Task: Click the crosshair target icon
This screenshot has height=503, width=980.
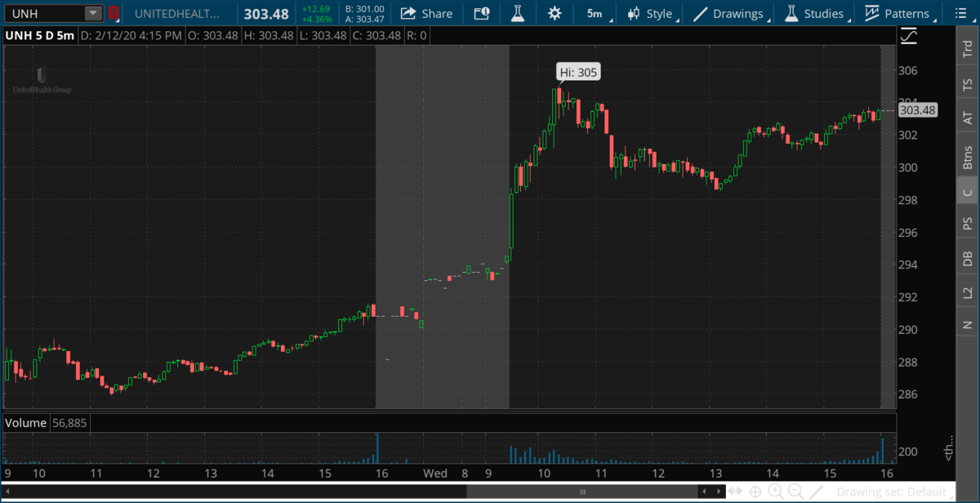Action: pyautogui.click(x=755, y=492)
